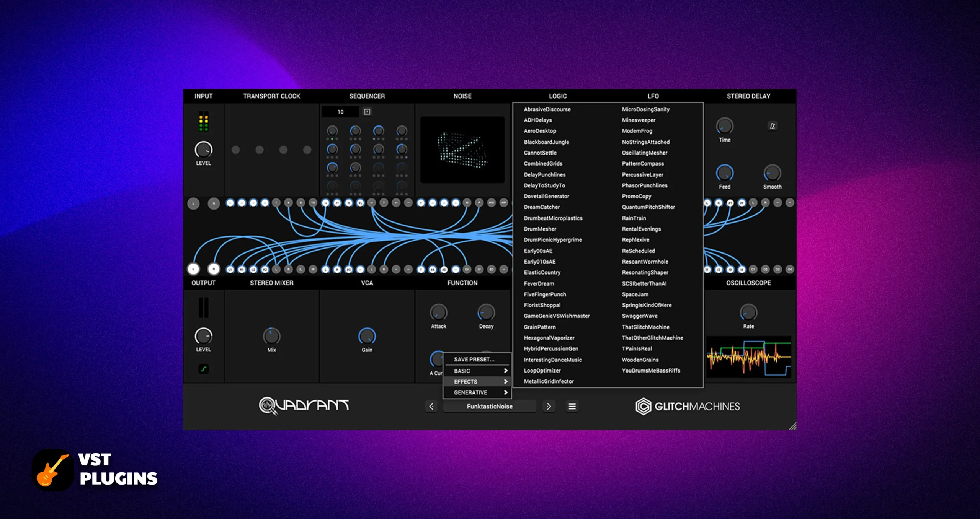The image size is (980, 519).
Task: Click the sequencer step count field showing 10
Action: (341, 112)
